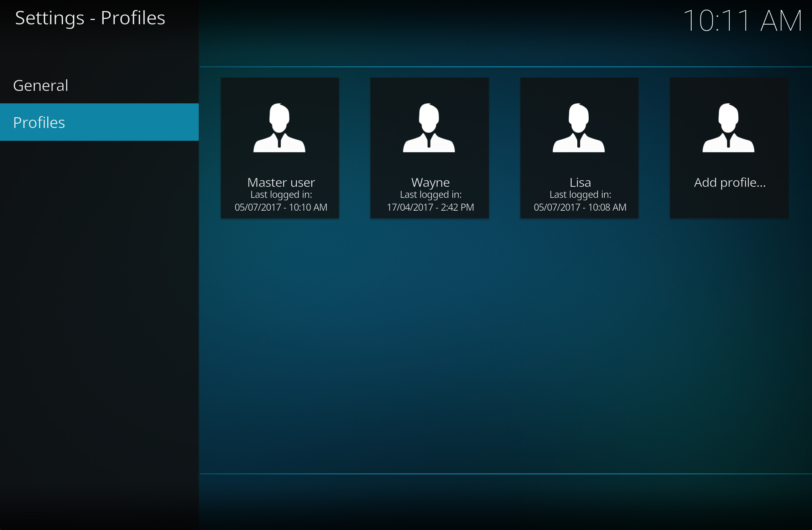This screenshot has width=812, height=530.
Task: Click the Wayne profile avatar icon
Action: (x=429, y=128)
